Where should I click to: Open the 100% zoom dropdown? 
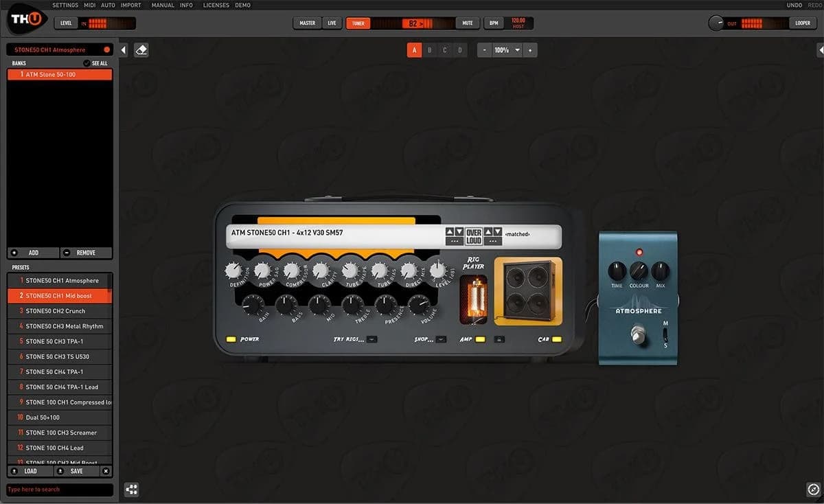[x=517, y=50]
